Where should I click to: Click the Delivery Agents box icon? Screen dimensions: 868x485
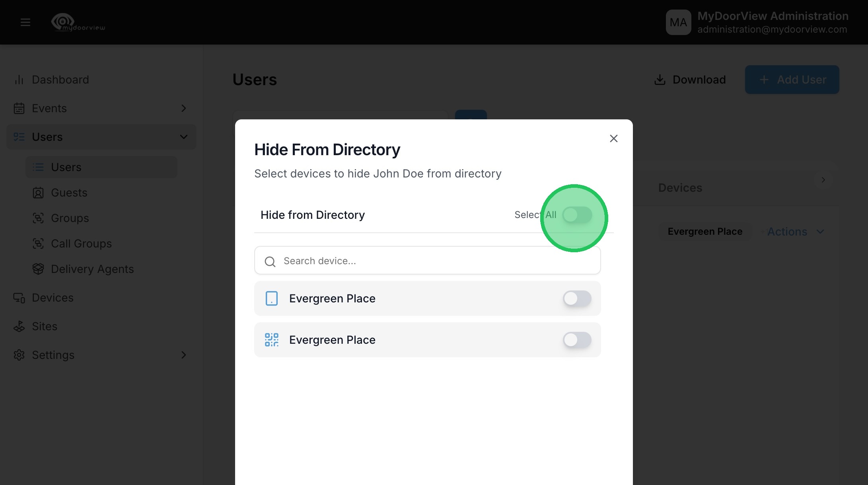[38, 269]
